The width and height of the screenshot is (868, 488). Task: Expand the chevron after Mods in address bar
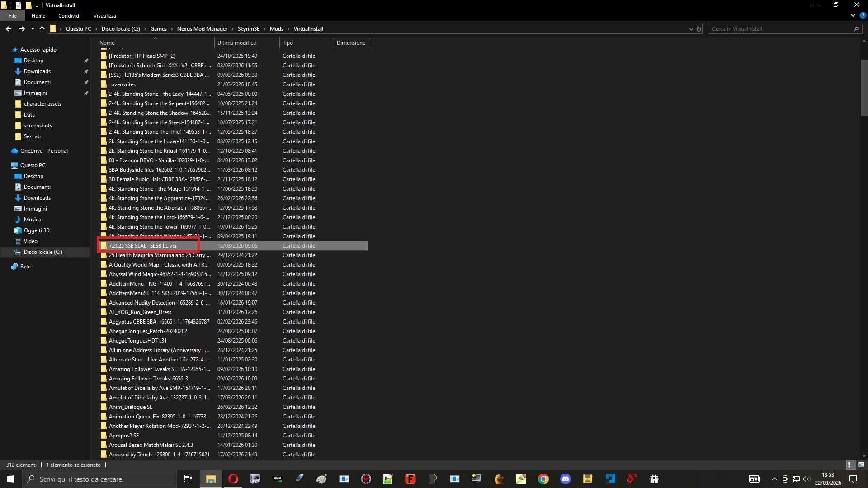coord(288,29)
